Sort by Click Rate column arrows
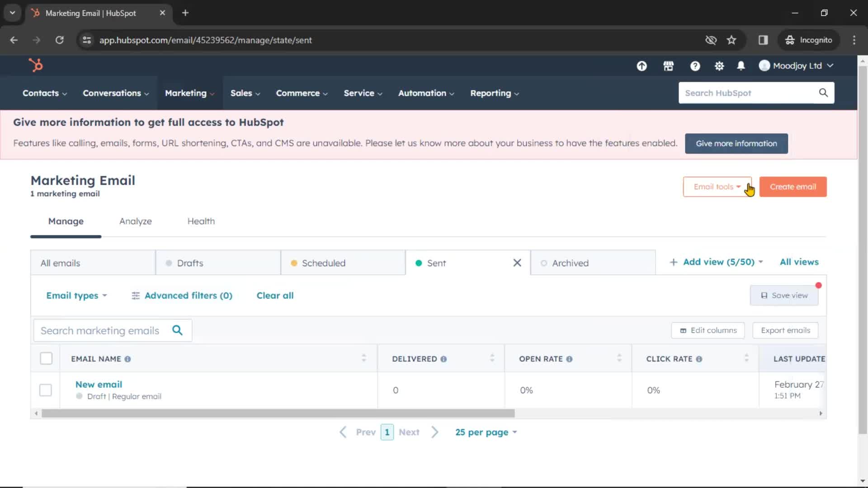This screenshot has width=868, height=488. [x=746, y=358]
